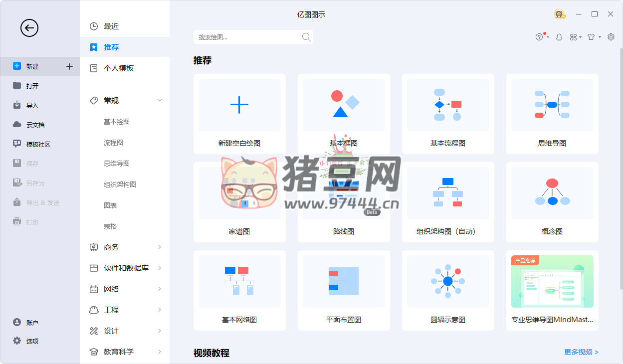Click the plus icon beside 新建
The width and height of the screenshot is (623, 364).
click(x=69, y=66)
